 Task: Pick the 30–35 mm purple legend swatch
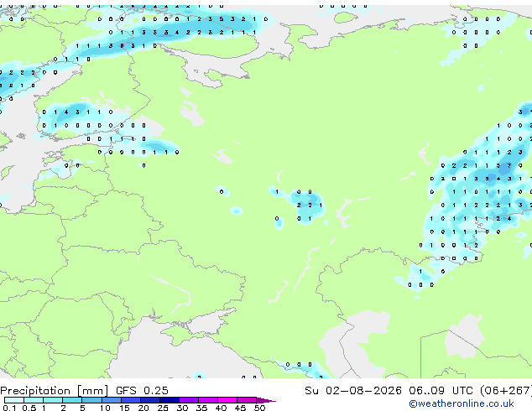[188, 400]
